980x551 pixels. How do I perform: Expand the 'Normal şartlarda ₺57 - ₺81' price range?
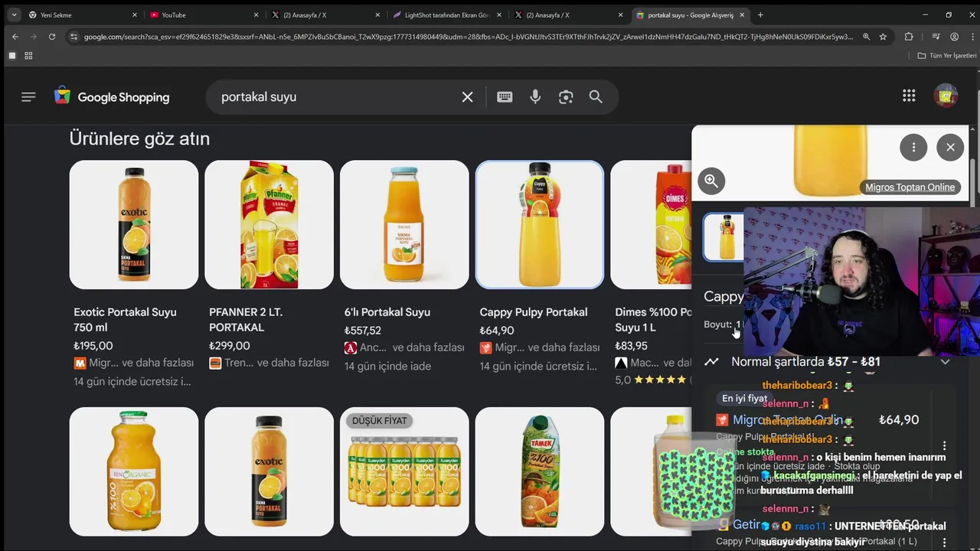coord(945,362)
